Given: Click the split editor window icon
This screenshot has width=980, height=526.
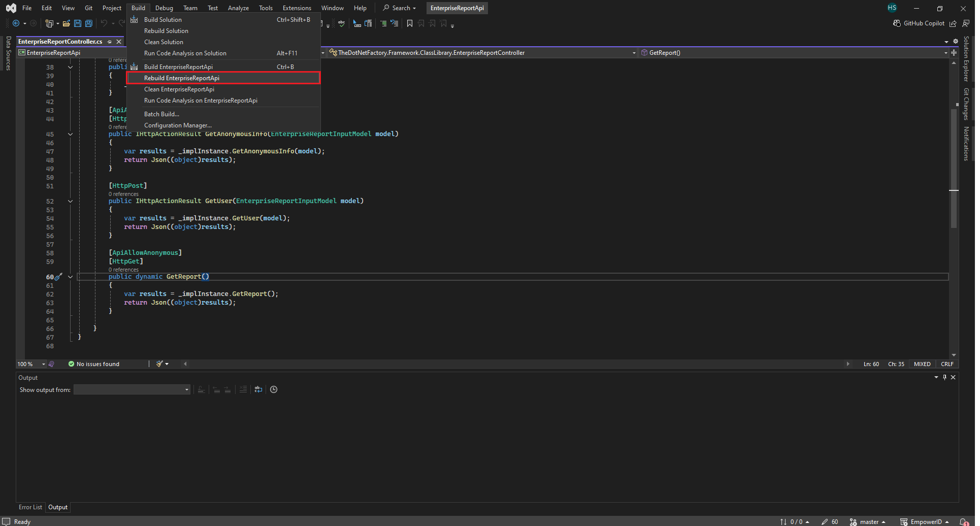Looking at the screenshot, I should click(x=954, y=53).
